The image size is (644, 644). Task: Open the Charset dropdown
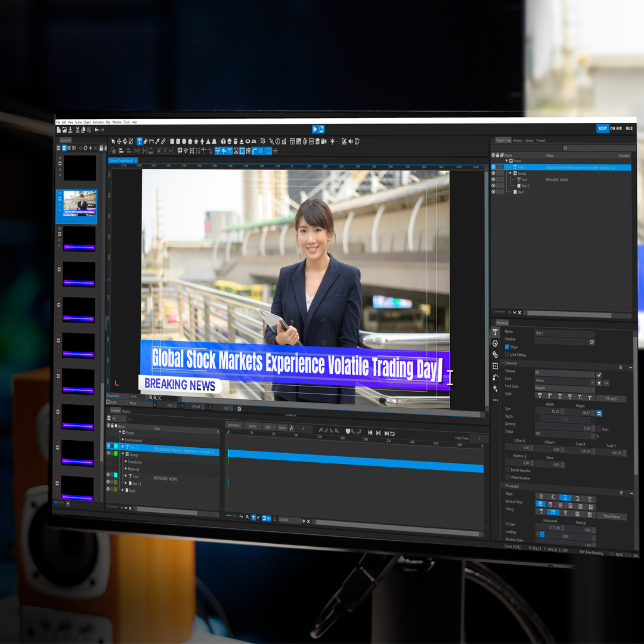pyautogui.click(x=565, y=373)
